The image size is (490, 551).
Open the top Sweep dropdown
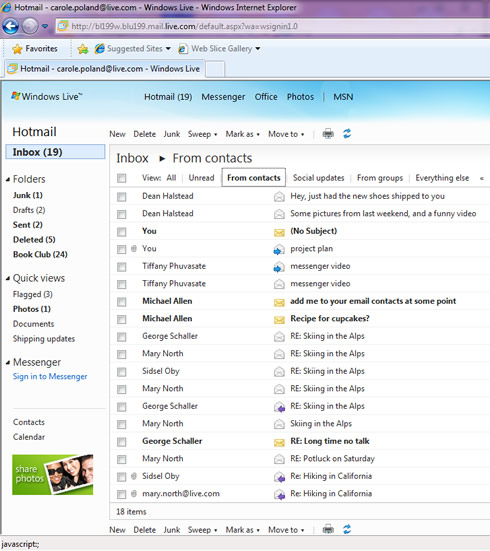point(202,134)
